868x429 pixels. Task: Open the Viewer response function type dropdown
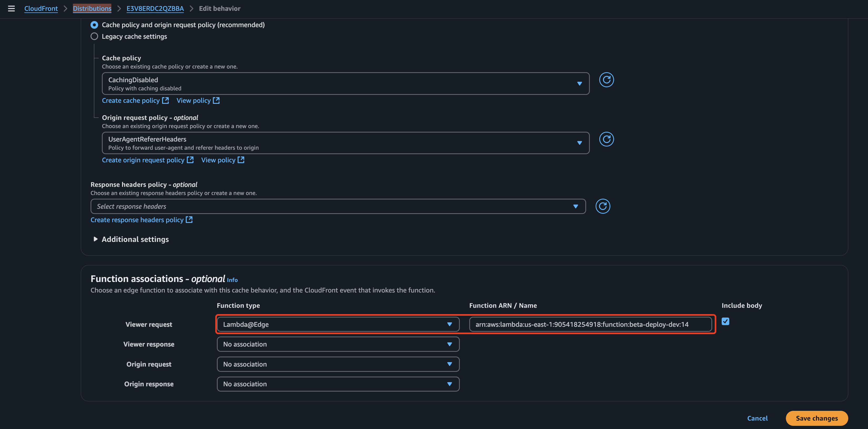click(x=338, y=344)
